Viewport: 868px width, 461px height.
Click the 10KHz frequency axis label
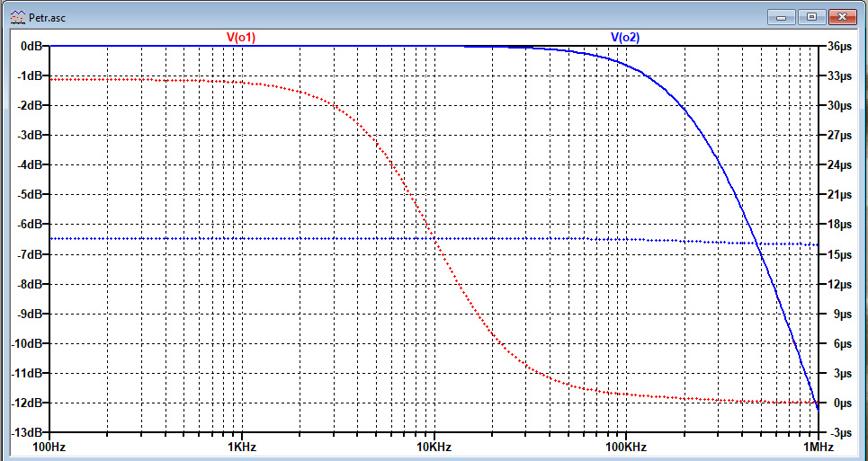pos(434,446)
